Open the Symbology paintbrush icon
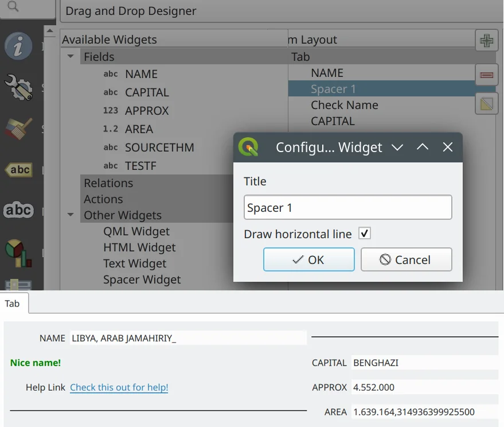The height and width of the screenshot is (427, 504). point(18,129)
